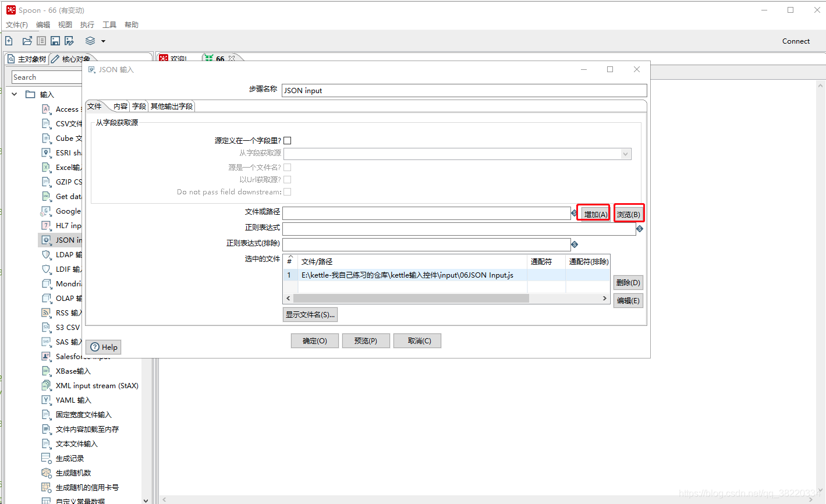
Task: Click the RSS 输入 step icon
Action: tap(46, 313)
